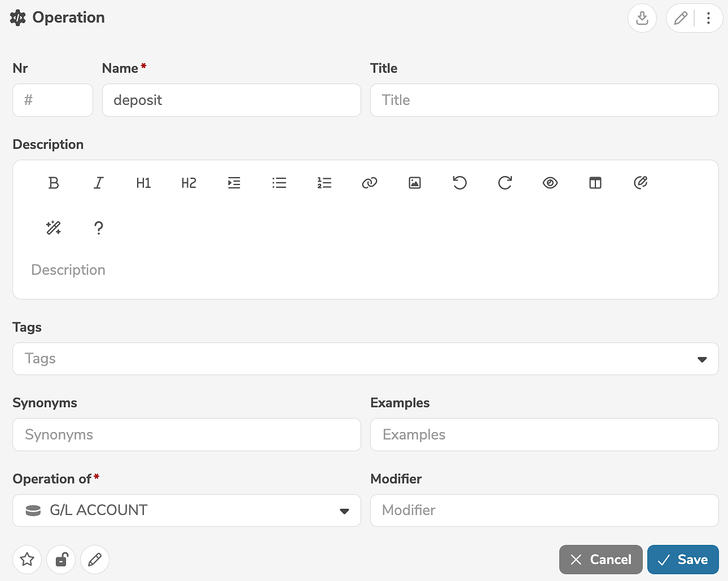Apply italic formatting in Description editor

[99, 183]
